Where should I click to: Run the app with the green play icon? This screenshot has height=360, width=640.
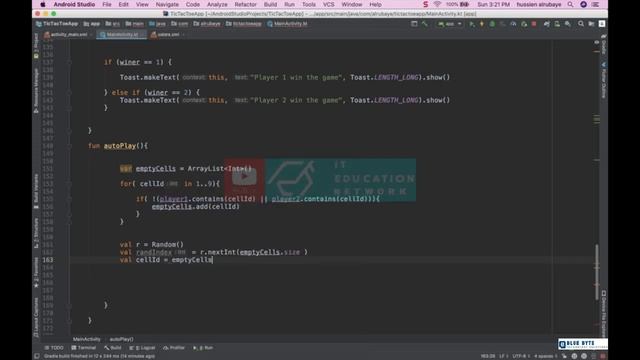(471, 24)
